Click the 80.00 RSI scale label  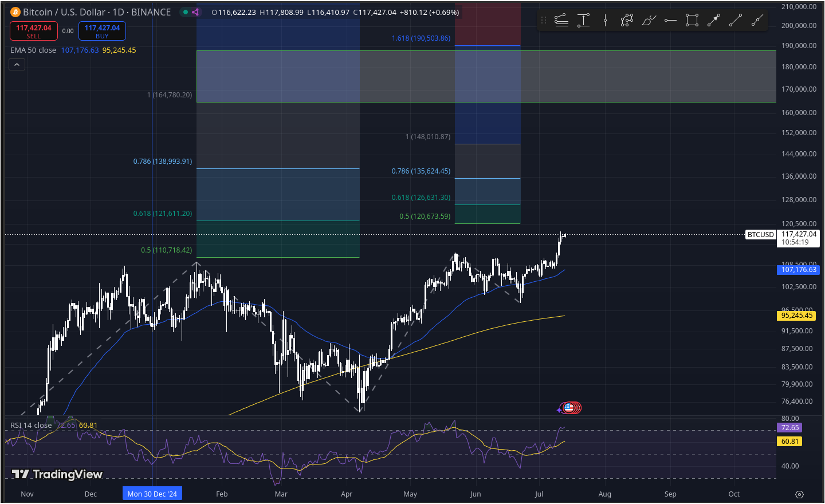pyautogui.click(x=790, y=419)
